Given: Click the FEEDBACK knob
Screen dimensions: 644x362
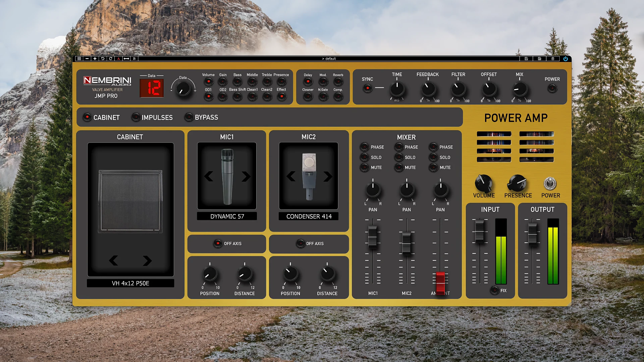Looking at the screenshot, I should click(428, 89).
